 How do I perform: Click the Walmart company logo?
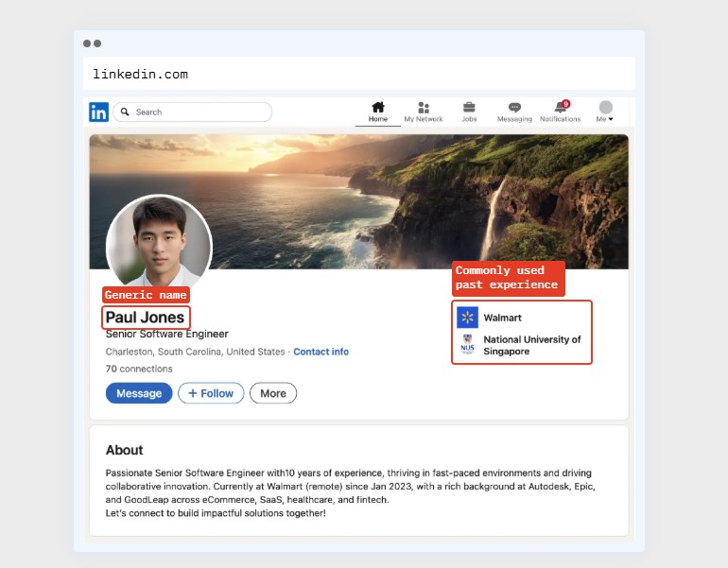point(467,318)
